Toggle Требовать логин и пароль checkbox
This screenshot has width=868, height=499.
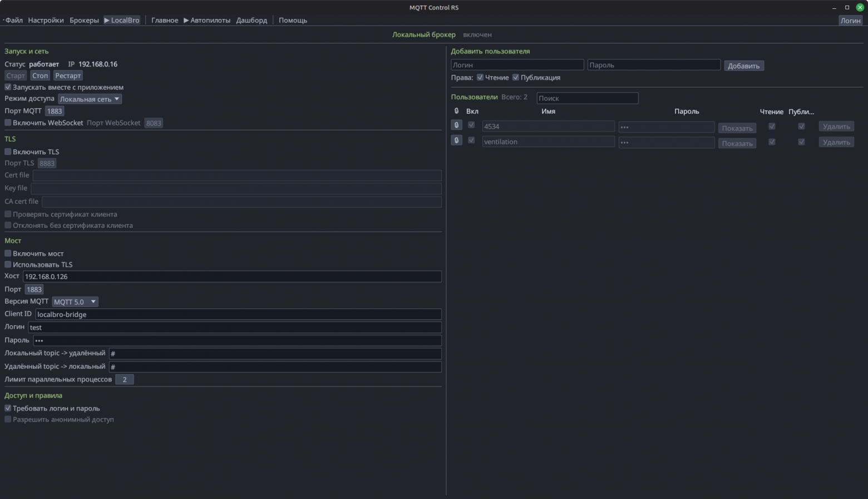pos(8,408)
